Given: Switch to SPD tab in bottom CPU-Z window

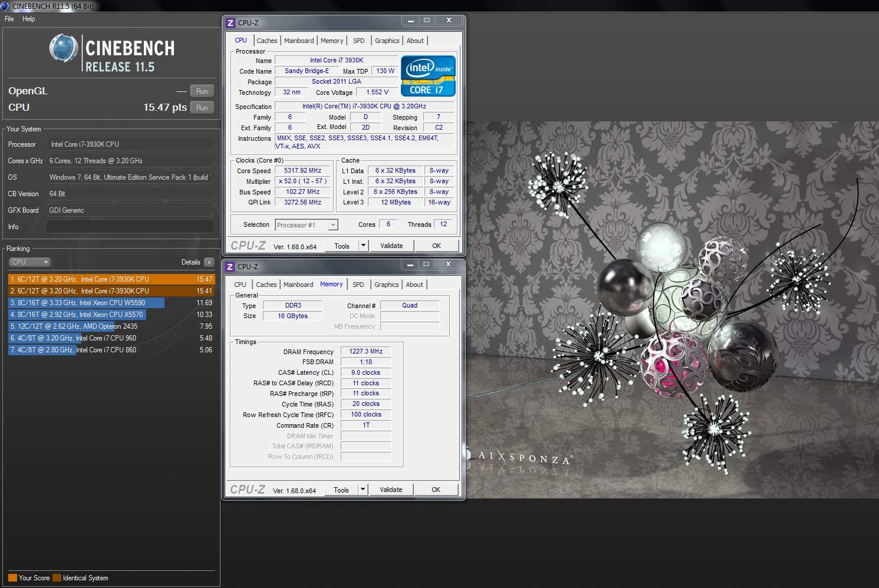Looking at the screenshot, I should point(358,285).
